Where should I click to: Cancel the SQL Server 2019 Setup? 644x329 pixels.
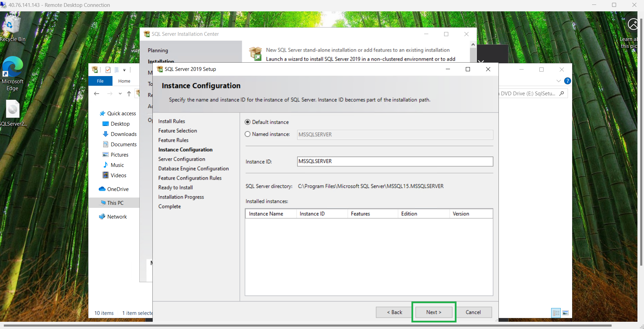(473, 312)
